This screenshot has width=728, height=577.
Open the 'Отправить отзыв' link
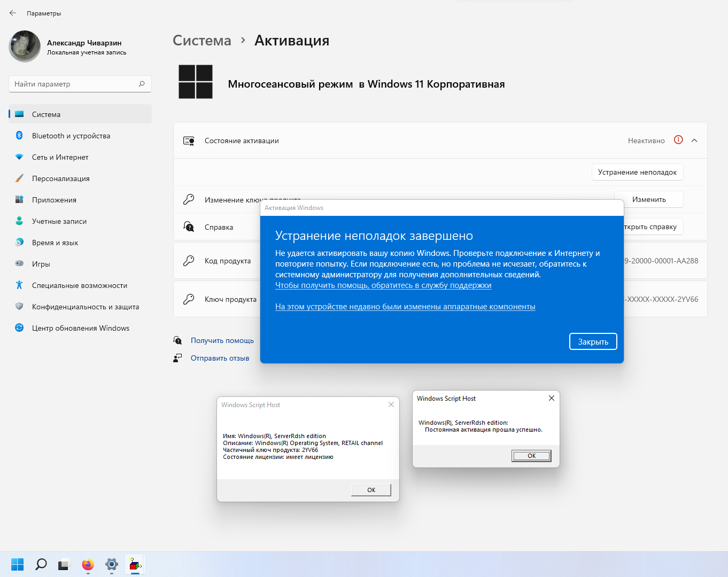click(x=220, y=358)
